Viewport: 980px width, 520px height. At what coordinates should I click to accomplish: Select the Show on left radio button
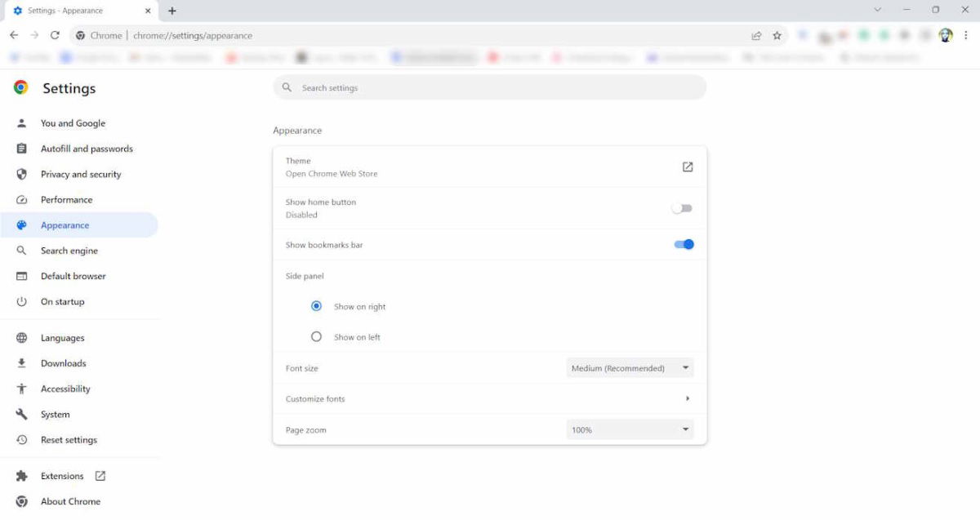316,336
